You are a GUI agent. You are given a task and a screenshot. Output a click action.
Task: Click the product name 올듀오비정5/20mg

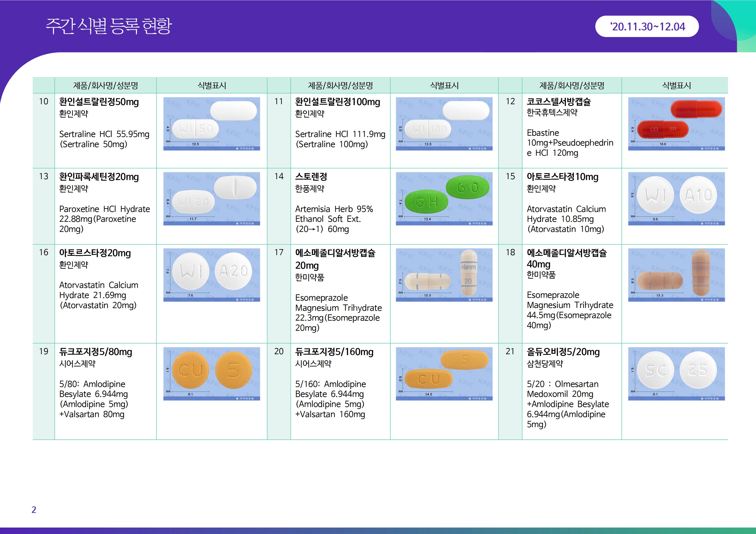point(563,352)
